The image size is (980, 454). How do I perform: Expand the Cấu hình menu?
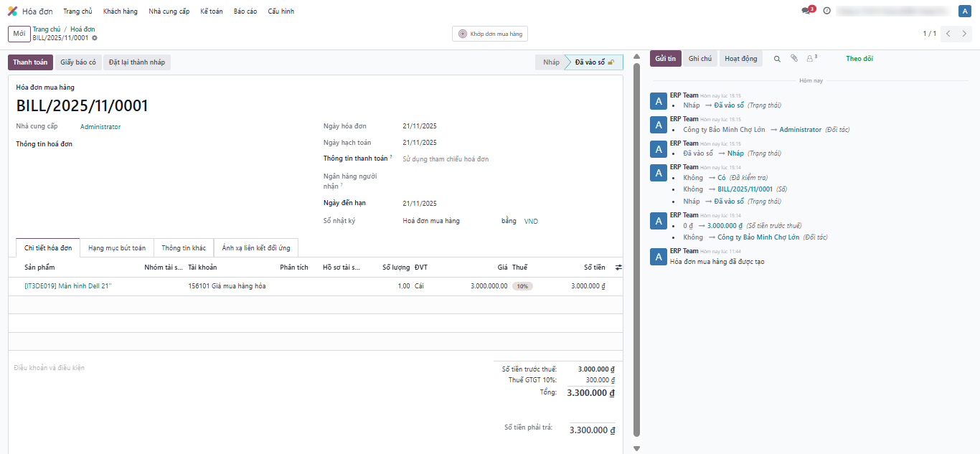tap(281, 11)
